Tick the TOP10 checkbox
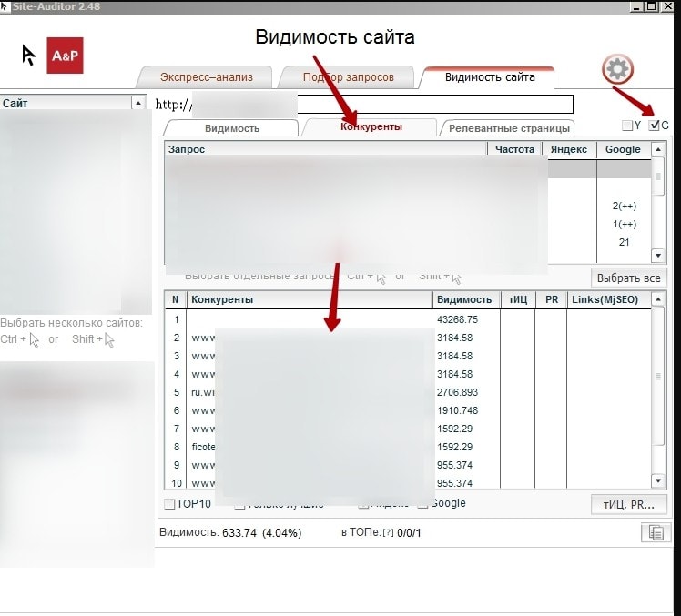 coord(169,504)
